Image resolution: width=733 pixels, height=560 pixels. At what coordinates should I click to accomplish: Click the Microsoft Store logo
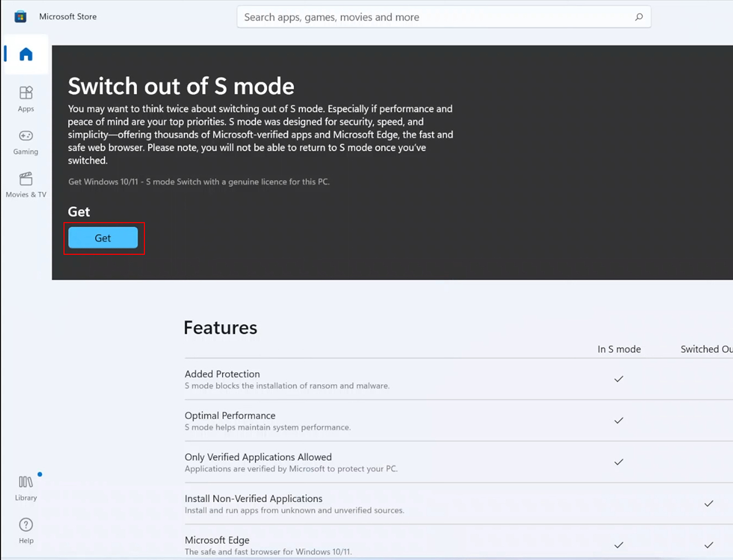(x=21, y=16)
